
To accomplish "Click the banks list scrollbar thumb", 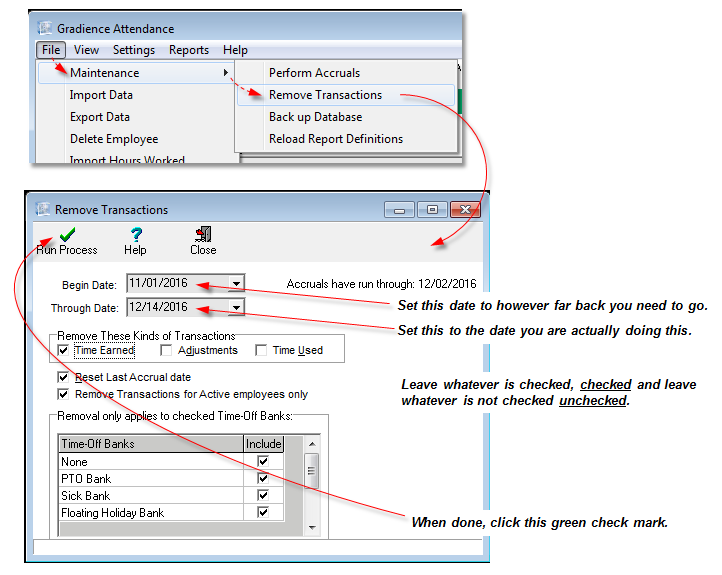I will 312,470.
